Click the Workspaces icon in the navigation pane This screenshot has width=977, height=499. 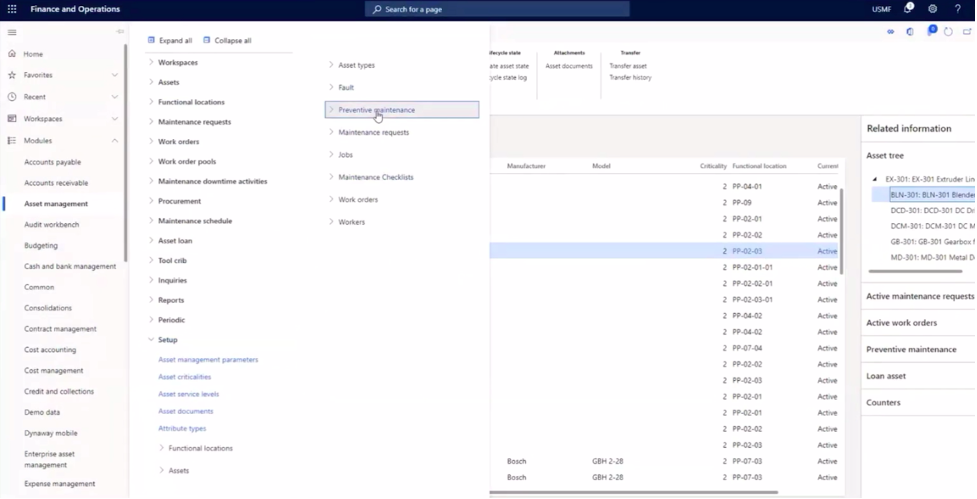(x=12, y=119)
